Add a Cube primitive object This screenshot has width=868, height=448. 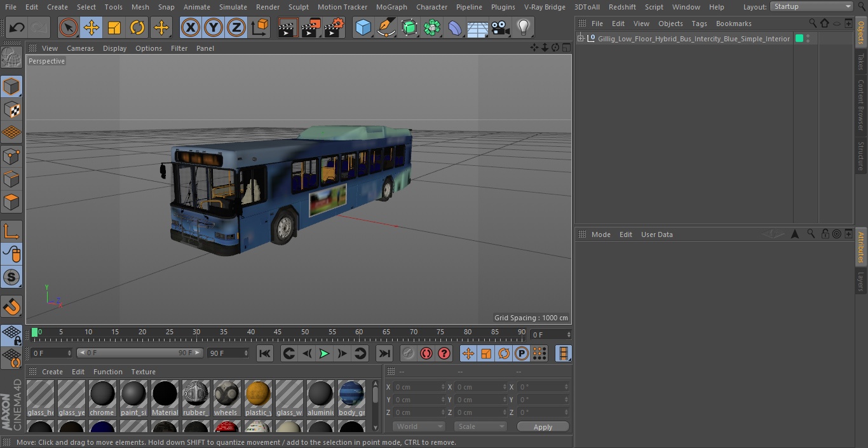(x=363, y=27)
